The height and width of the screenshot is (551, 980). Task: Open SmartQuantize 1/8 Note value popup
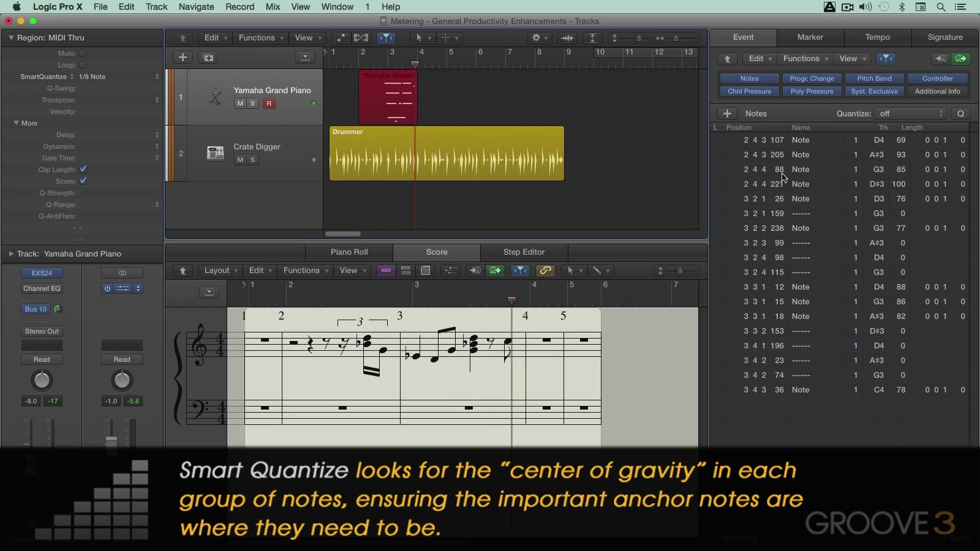coord(119,77)
